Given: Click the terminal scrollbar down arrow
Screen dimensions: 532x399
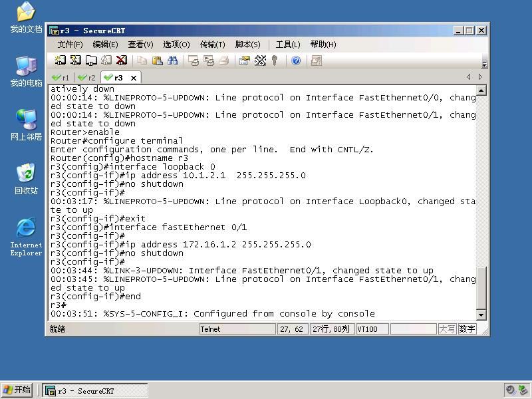Looking at the screenshot, I should tap(481, 315).
